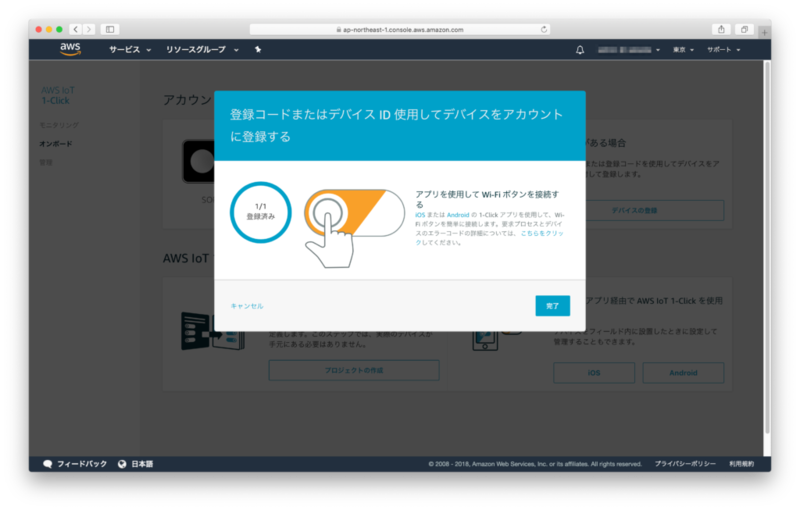Open the 東京 region dropdown
The width and height of the screenshot is (800, 510).
(x=683, y=50)
